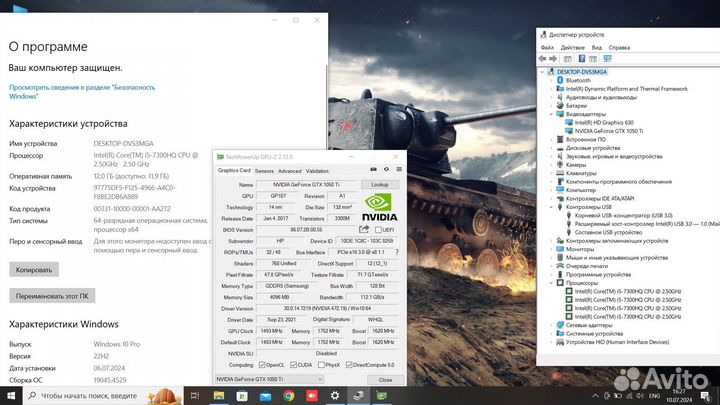The height and width of the screenshot is (405, 720).
Task: Click scan for hardware changes monitor icon
Action: 608,59
